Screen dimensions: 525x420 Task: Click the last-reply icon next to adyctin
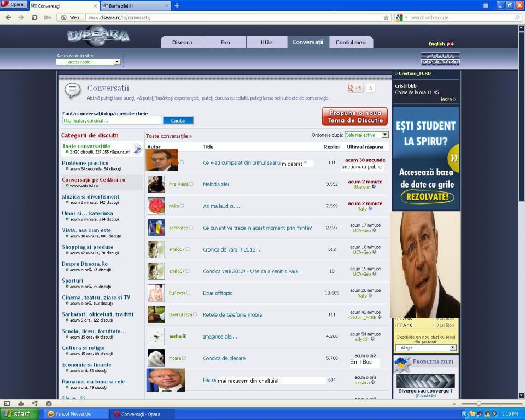coord(372,339)
